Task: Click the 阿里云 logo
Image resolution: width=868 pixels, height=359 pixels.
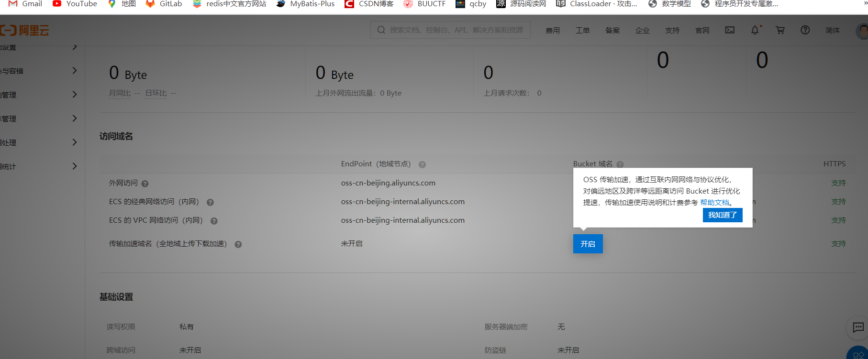Action: click(25, 31)
